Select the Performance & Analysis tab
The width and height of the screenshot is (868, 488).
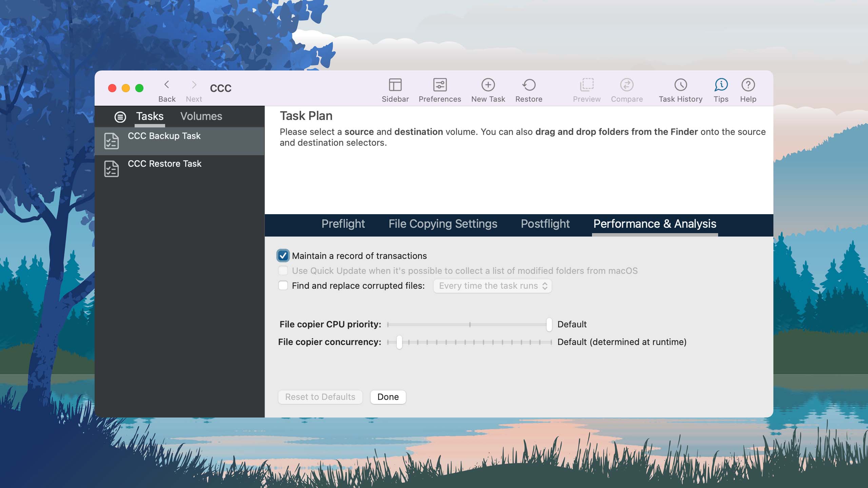(x=655, y=224)
